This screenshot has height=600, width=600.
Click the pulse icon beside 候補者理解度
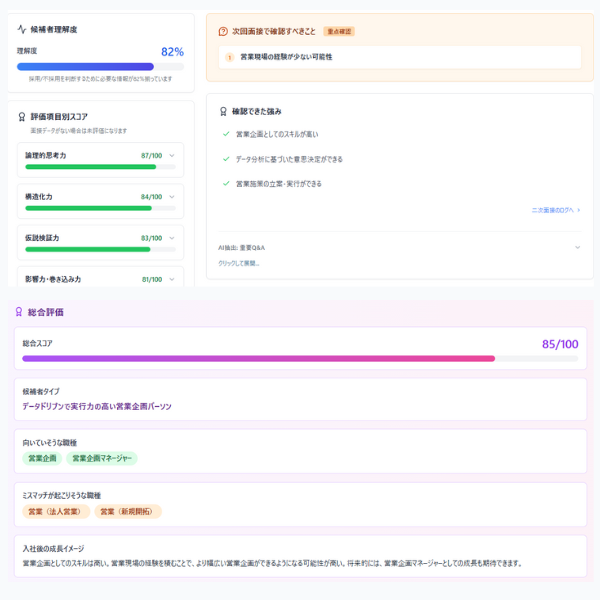21,29
